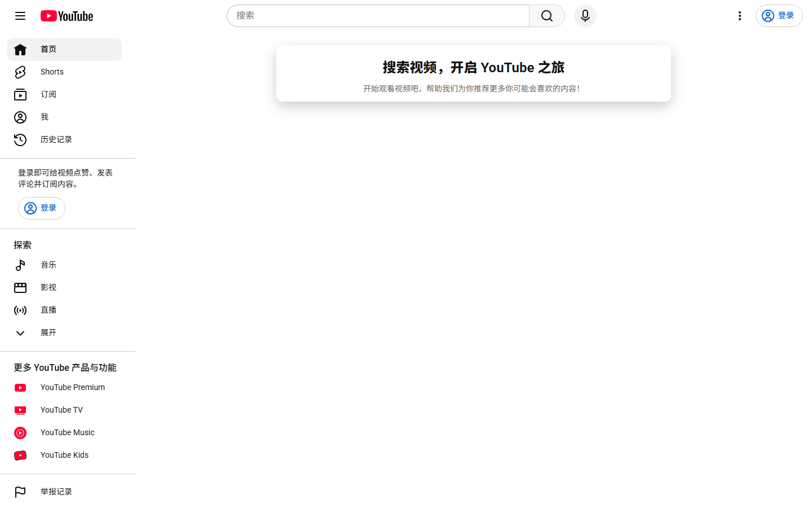The height and width of the screenshot is (508, 812).
Task: Open 历史记录 menu label
Action: coord(56,139)
